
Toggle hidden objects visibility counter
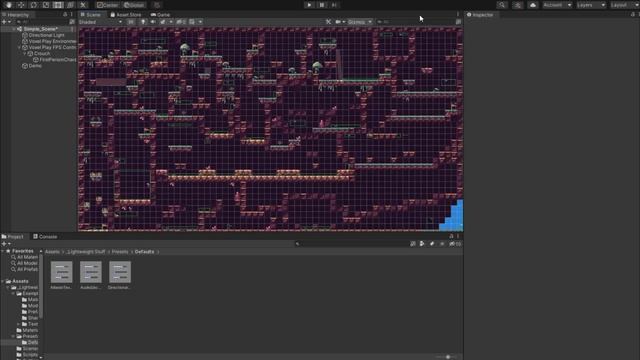180,22
